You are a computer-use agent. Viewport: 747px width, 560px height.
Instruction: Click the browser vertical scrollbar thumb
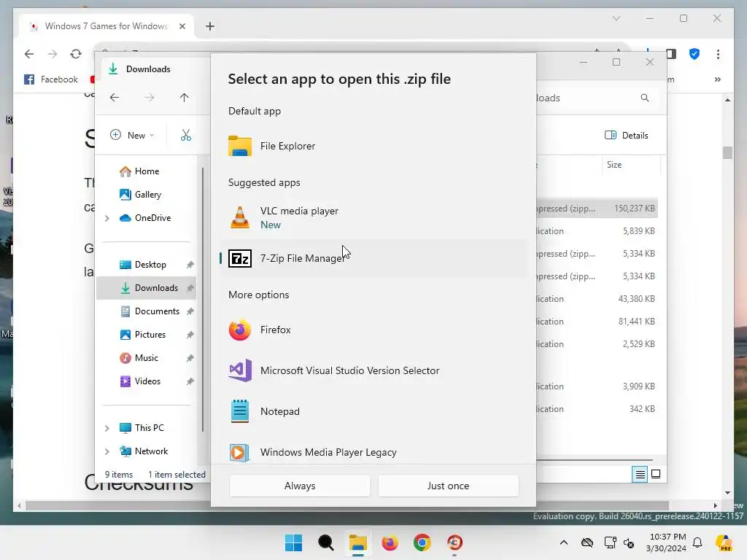[727, 153]
